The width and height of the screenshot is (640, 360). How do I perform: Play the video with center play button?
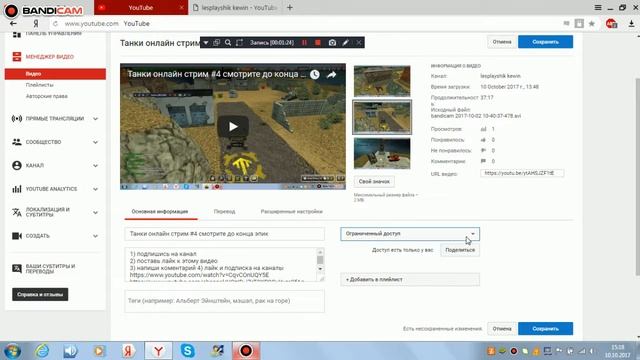tap(233, 127)
